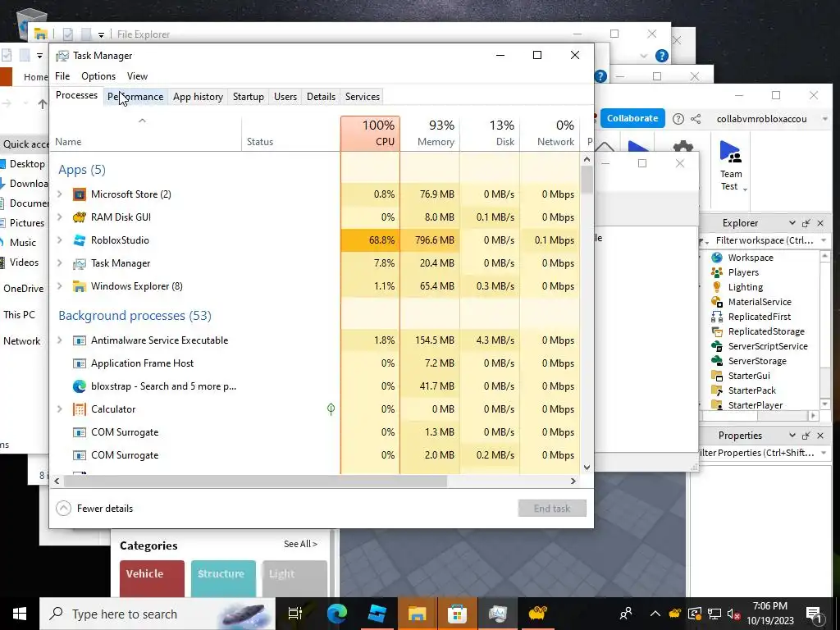
Task: Click the bloxstrap Edge process icon
Action: (80, 386)
